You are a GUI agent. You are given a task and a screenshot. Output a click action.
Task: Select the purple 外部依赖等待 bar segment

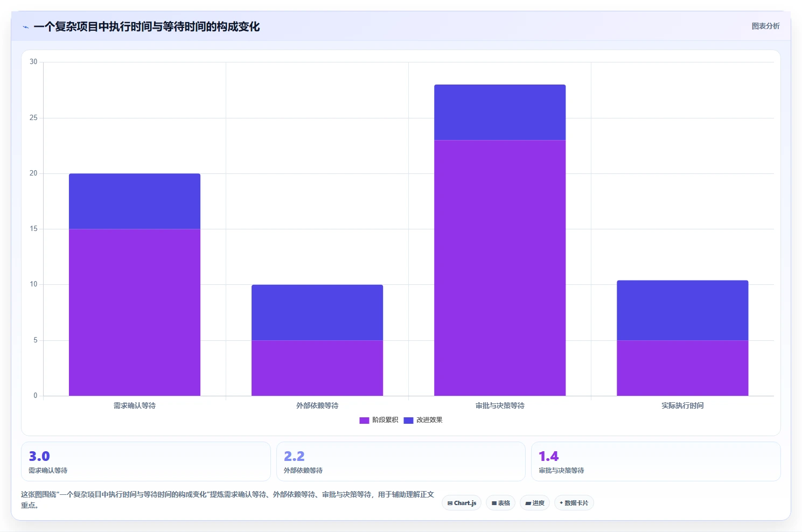(x=317, y=368)
